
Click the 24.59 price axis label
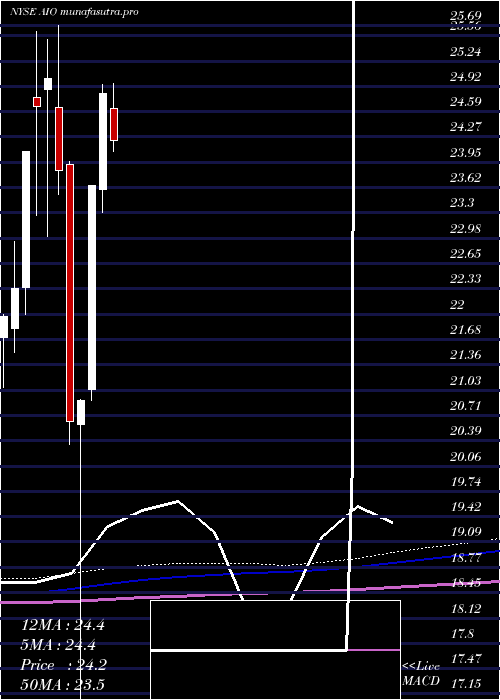tap(466, 102)
